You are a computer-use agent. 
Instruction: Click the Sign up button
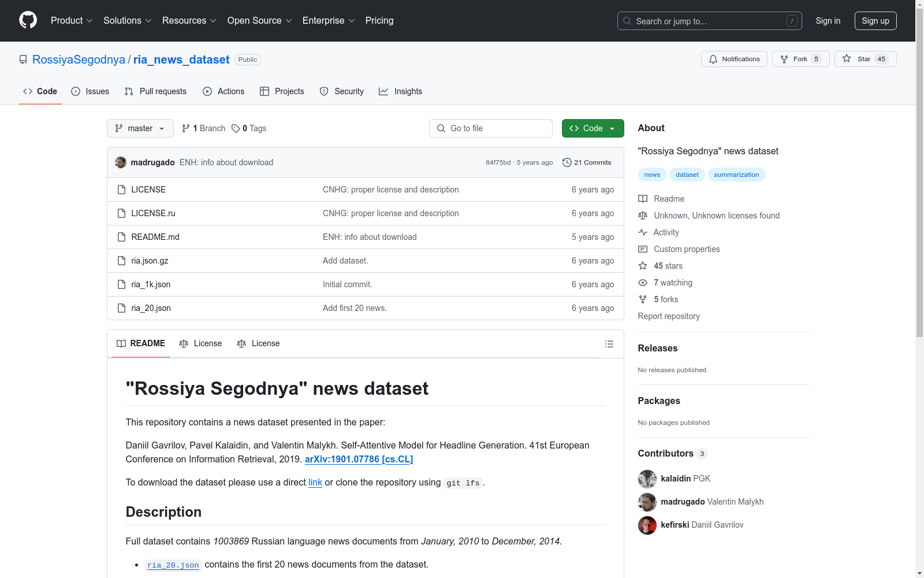coord(875,21)
